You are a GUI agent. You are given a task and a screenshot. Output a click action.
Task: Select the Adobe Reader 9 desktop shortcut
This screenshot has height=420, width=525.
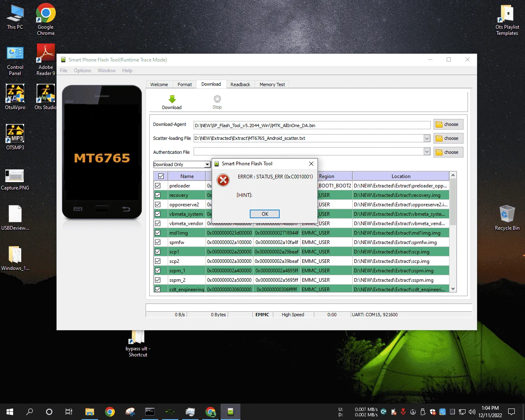(46, 60)
